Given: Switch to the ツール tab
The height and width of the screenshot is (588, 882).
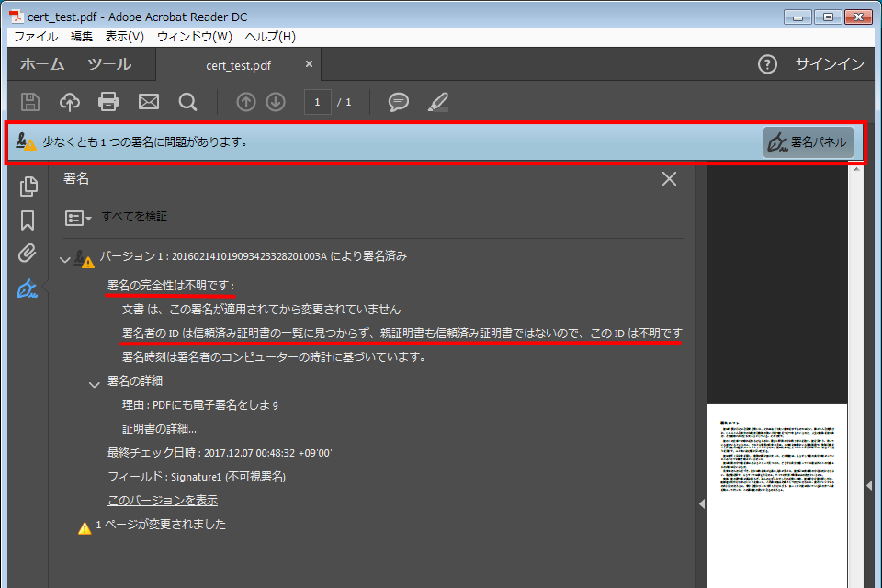Looking at the screenshot, I should (109, 64).
